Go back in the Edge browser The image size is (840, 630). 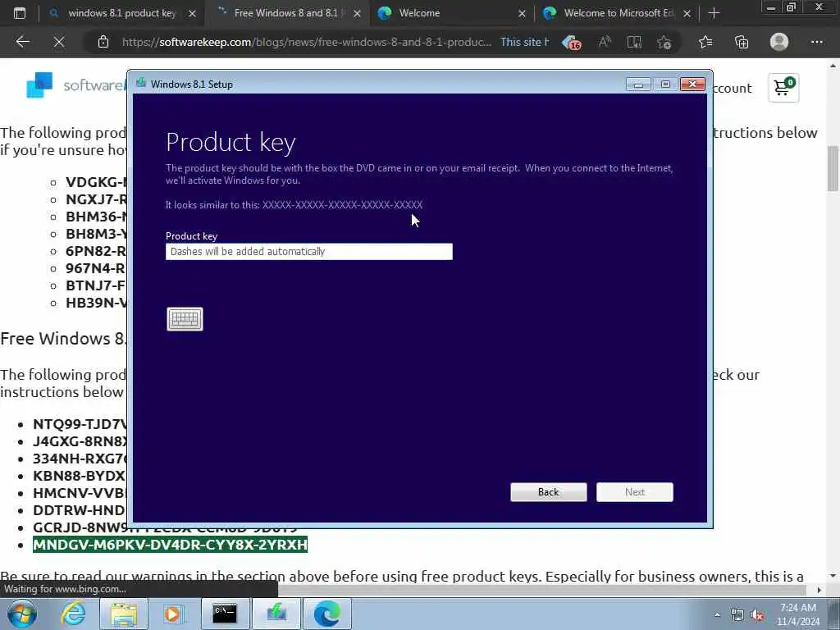(23, 42)
